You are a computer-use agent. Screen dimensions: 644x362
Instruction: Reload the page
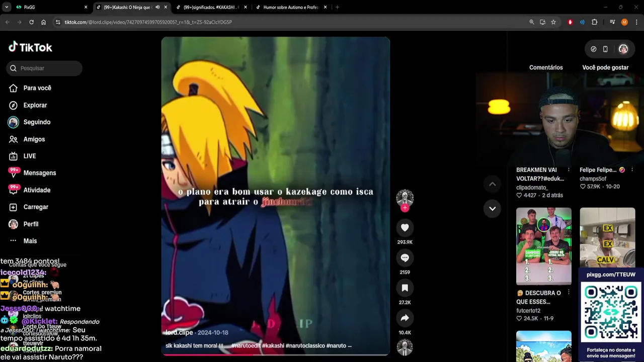[31, 22]
